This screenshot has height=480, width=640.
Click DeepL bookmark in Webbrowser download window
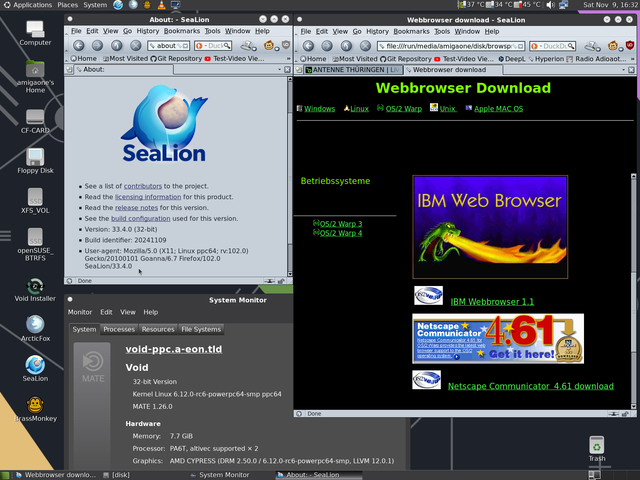511,59
